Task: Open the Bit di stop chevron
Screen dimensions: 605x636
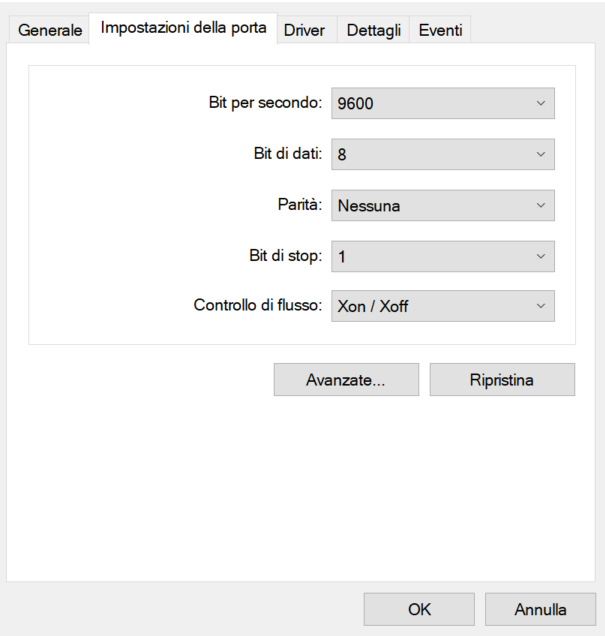Action: (541, 256)
